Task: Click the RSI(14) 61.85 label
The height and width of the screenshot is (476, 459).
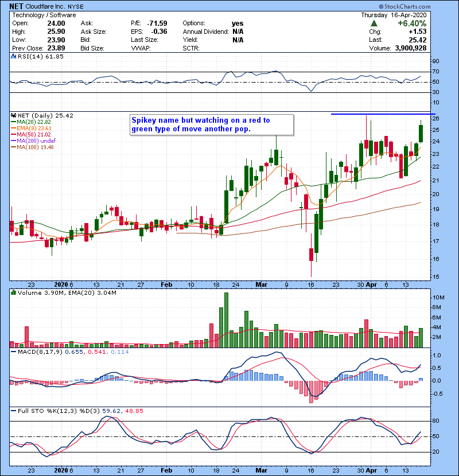Action: coord(41,56)
